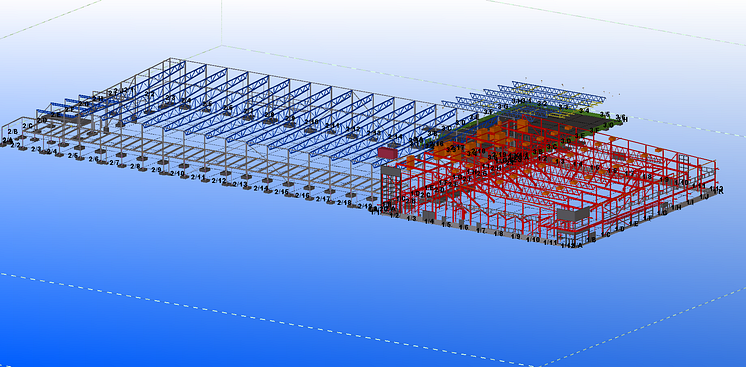Click grid label 2/13 on the front footing row
This screenshot has width=746, height=367.
[240, 184]
